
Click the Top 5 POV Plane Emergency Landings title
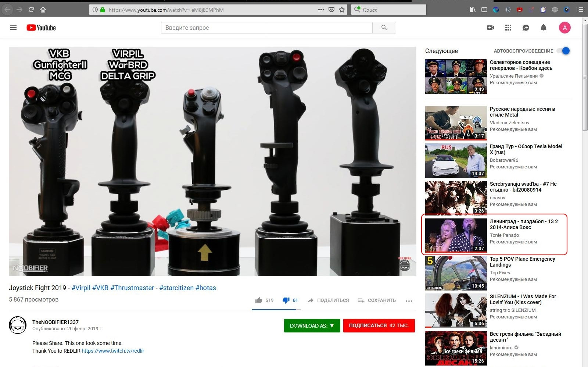523,262
